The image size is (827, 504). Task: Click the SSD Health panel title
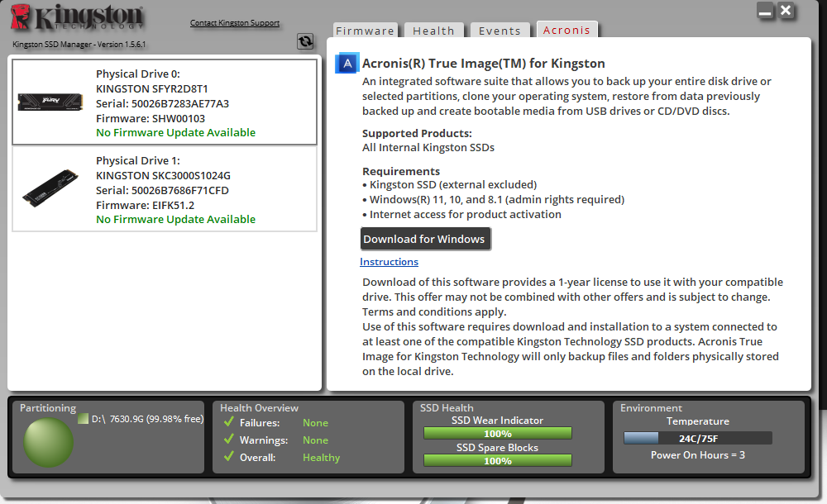(x=447, y=408)
